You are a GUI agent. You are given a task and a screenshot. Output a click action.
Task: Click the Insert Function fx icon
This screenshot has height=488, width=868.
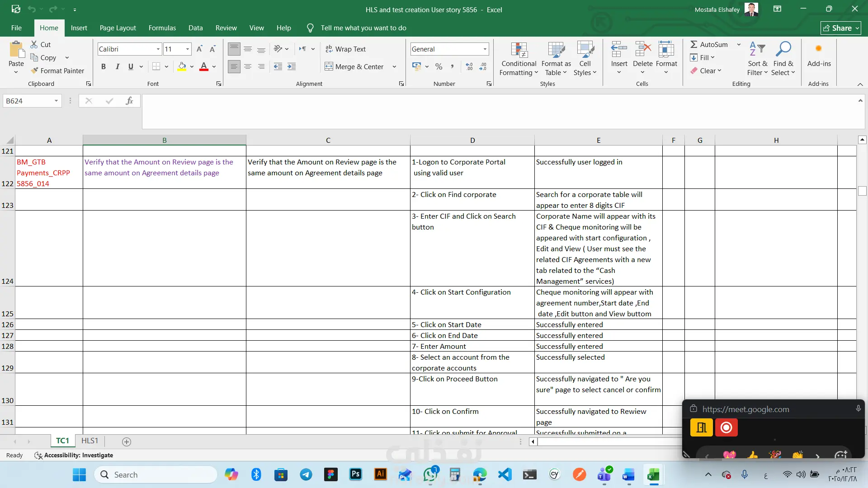point(129,101)
